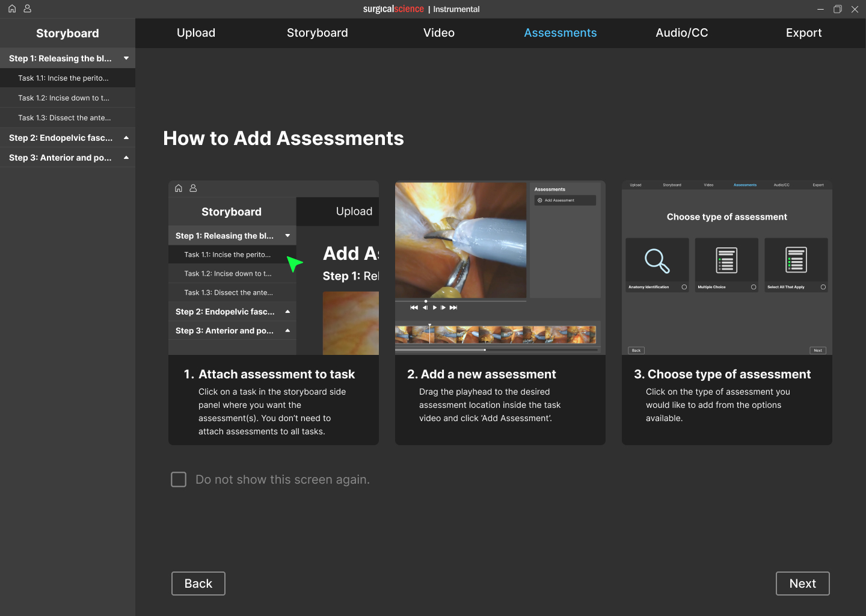Image resolution: width=866 pixels, height=616 pixels.
Task: Click the filmstrip timeline in tutorial image
Action: (496, 334)
